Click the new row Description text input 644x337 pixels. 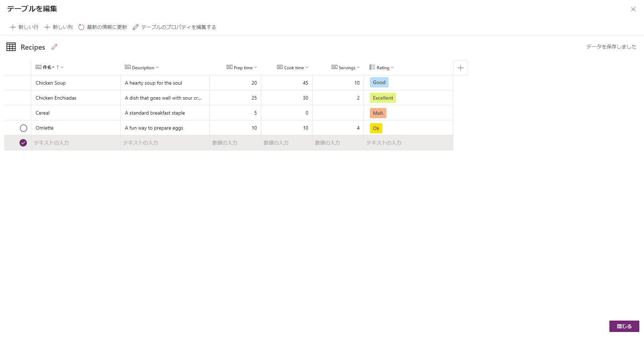pos(165,143)
